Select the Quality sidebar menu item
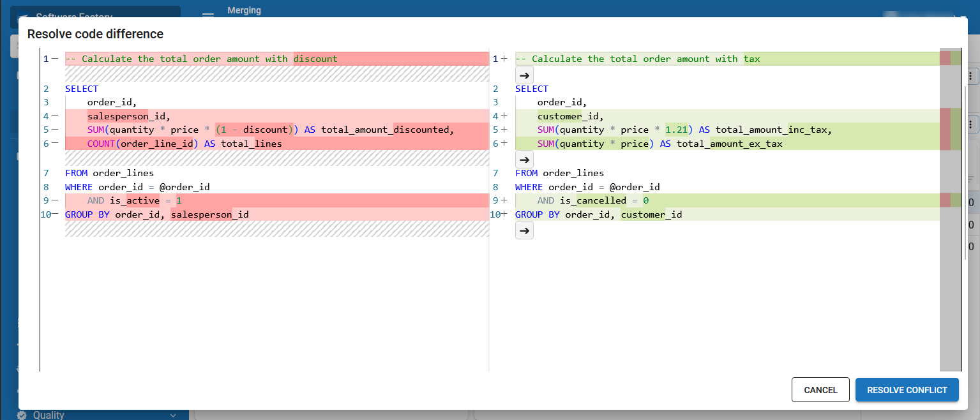The image size is (980, 420). [x=49, y=415]
